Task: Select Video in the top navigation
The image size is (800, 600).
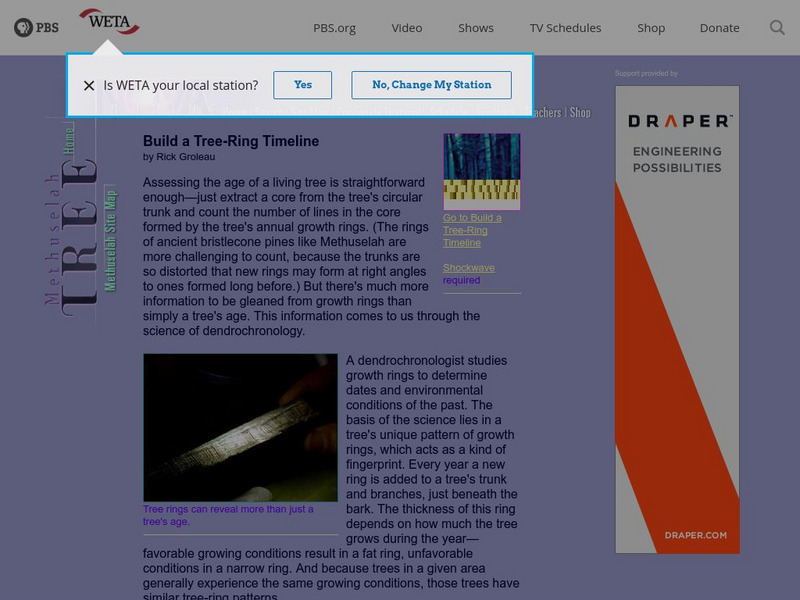Action: pyautogui.click(x=407, y=28)
